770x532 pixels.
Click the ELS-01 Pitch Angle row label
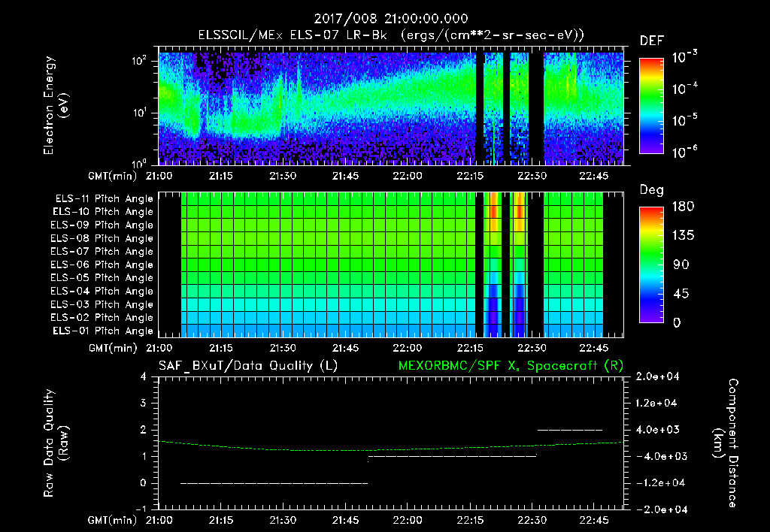(x=103, y=331)
